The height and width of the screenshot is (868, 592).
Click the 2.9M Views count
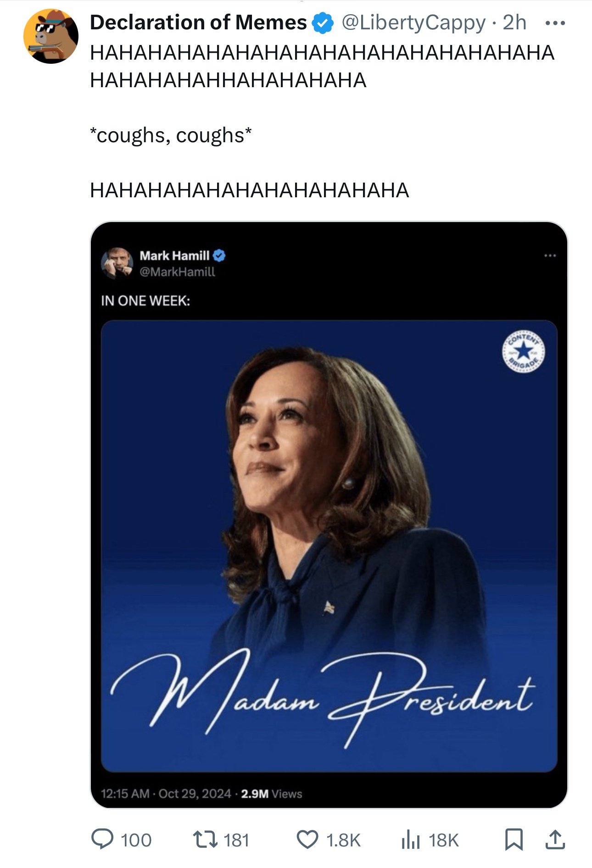[271, 794]
